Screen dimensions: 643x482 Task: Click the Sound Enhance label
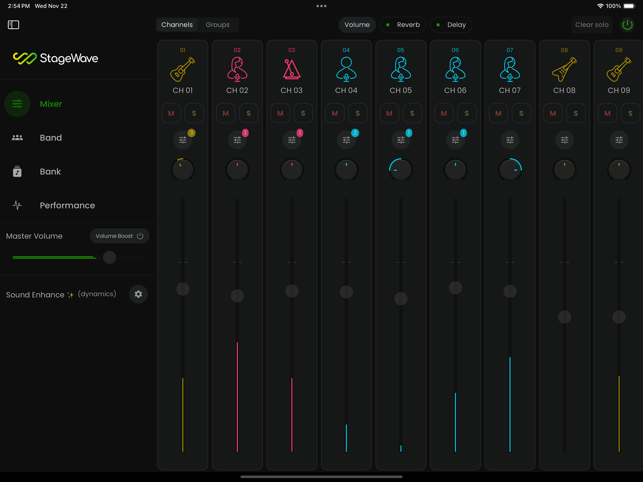(35, 295)
